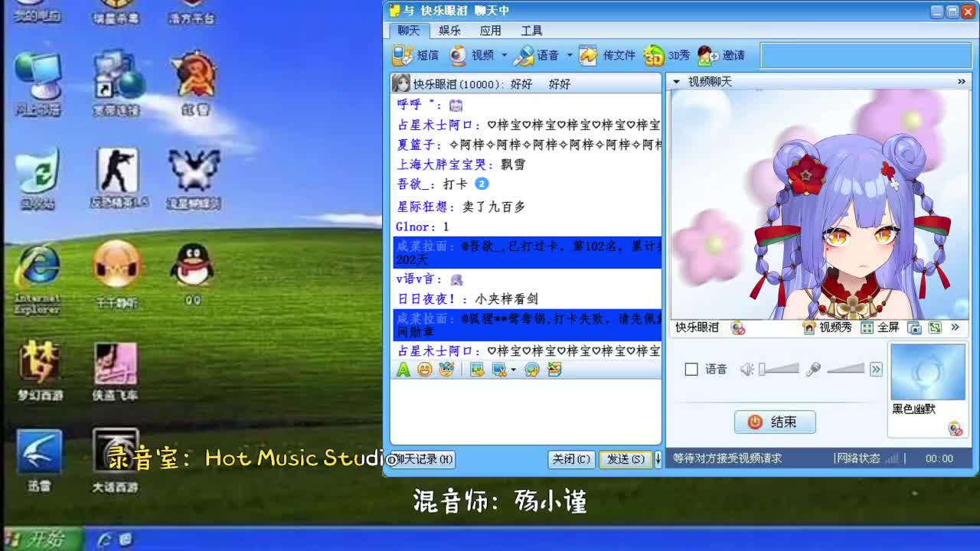Click the 黑色幽默 video thumbnail

pyautogui.click(x=927, y=372)
